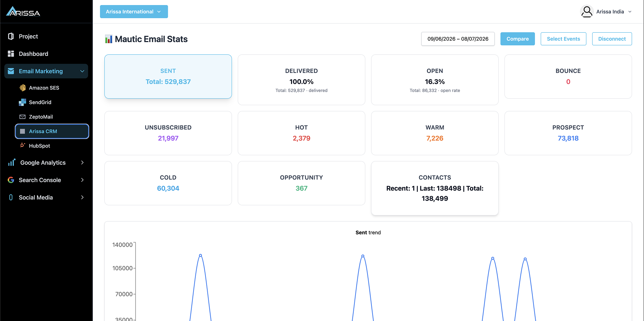Click the user avatar icon
Viewport: 644px width, 321px height.
[x=587, y=12]
